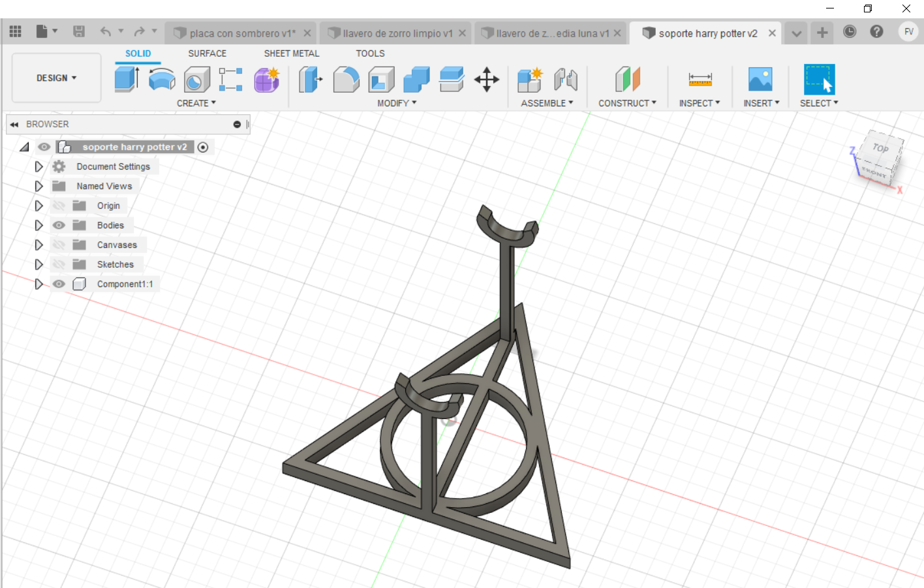The width and height of the screenshot is (924, 588).
Task: Expand the Sketches node
Action: click(38, 264)
